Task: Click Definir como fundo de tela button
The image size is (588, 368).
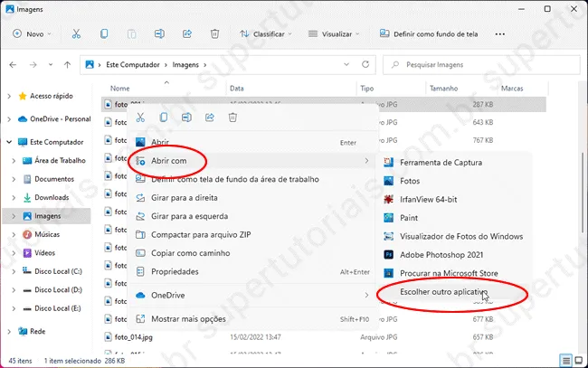Action: 429,34
